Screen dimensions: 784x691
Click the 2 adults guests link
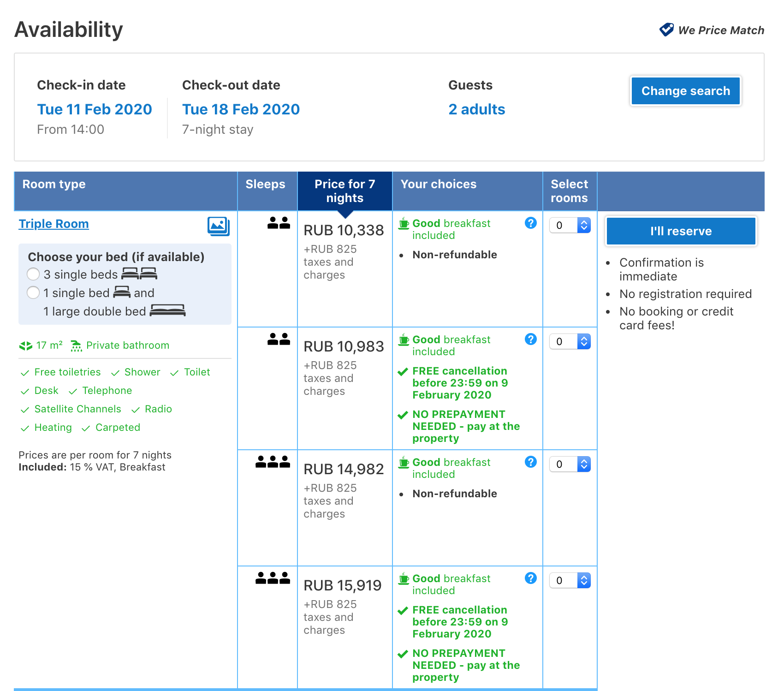coord(477,109)
